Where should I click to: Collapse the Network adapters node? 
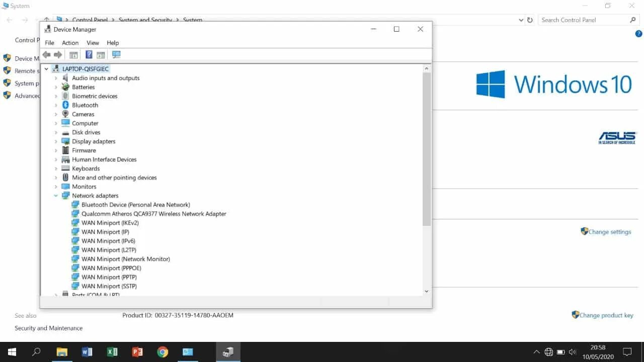click(x=56, y=196)
